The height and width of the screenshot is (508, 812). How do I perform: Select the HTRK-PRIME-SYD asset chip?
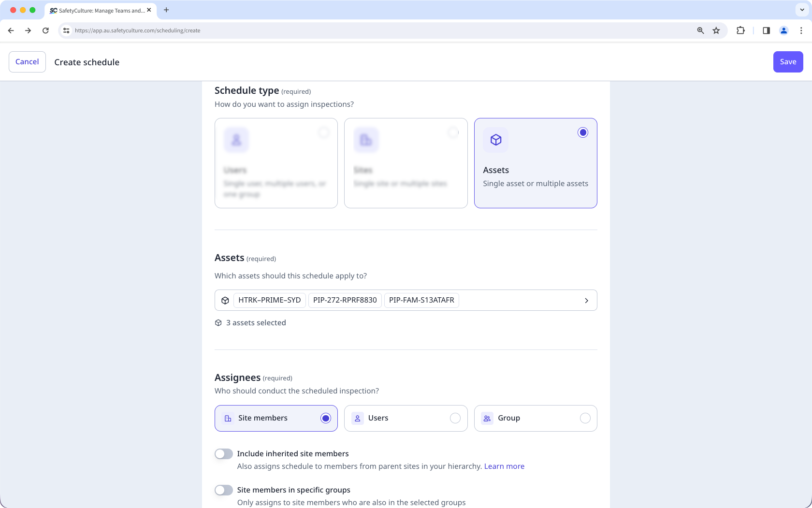pyautogui.click(x=270, y=300)
